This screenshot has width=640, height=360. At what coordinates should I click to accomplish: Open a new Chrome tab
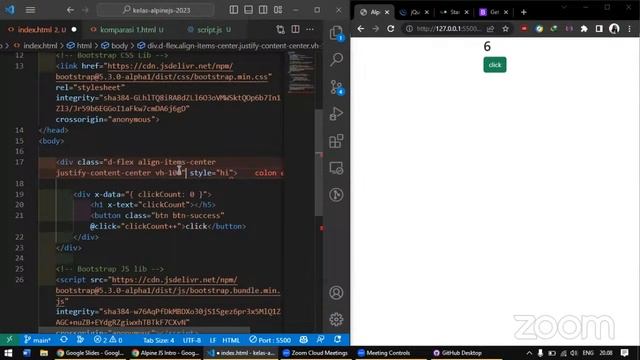click(524, 12)
